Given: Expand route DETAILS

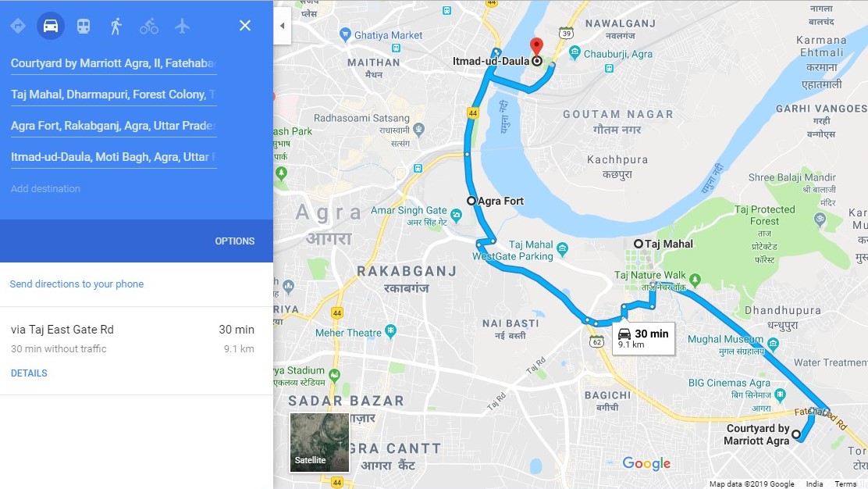Looking at the screenshot, I should point(29,373).
